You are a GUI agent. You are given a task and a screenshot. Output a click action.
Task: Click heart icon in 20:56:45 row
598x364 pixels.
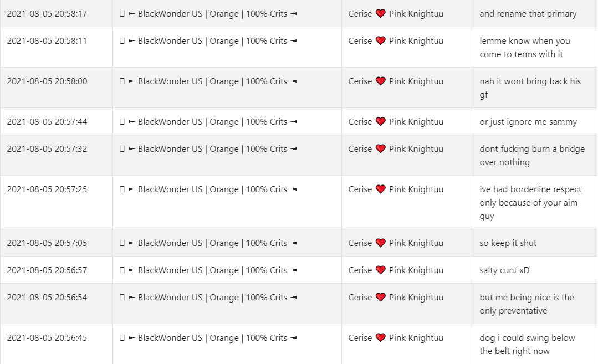(x=380, y=338)
